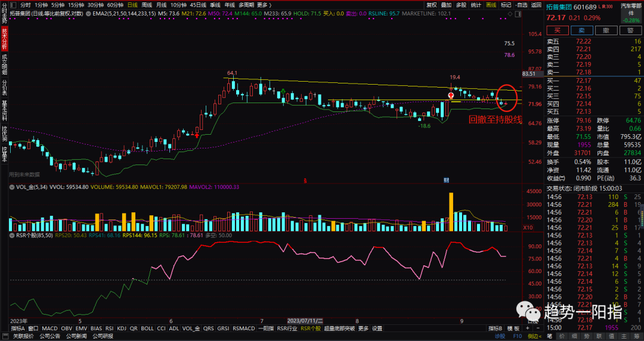644x341 pixels.
Task: Click bottom-left panel icon before 关联报价
Action: click(5, 336)
